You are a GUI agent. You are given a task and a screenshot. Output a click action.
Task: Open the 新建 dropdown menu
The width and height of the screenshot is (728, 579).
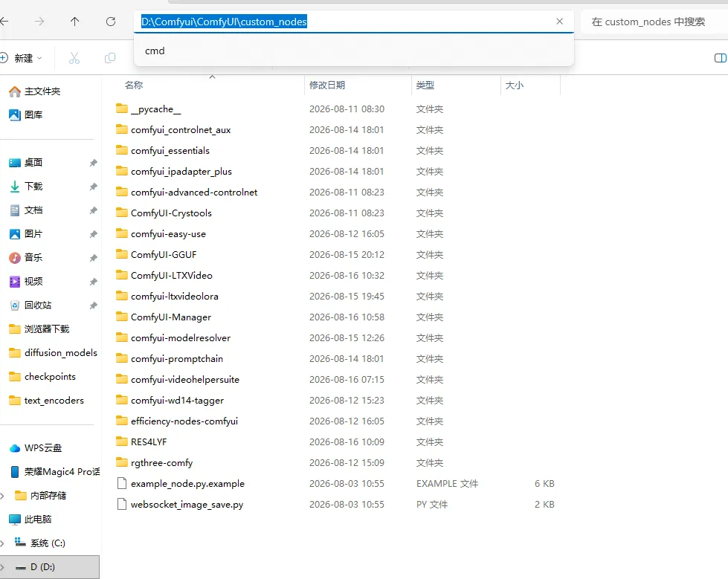[x=22, y=58]
